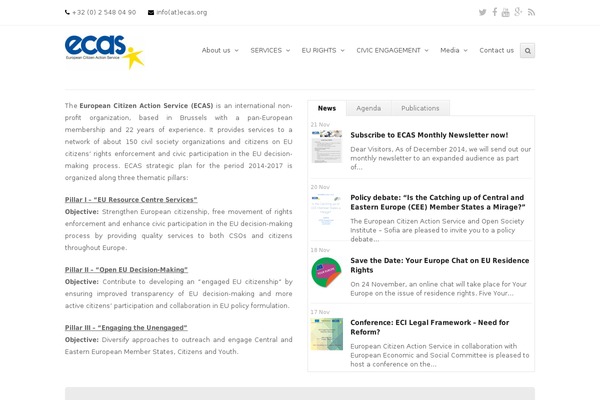Click the info(at)ecas.org email address
Screen dimensions: 600x400
point(182,12)
